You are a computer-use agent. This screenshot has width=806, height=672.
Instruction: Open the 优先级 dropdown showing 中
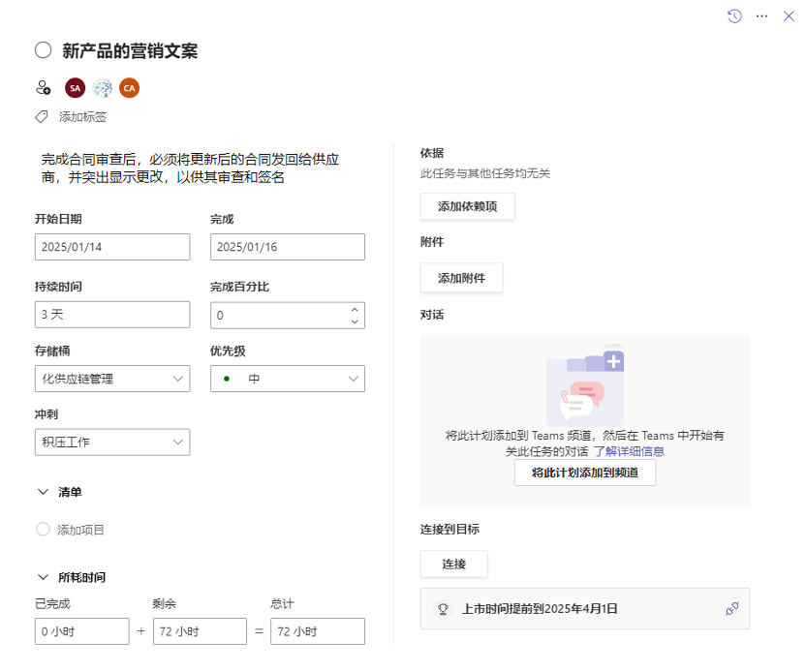pyautogui.click(x=288, y=379)
